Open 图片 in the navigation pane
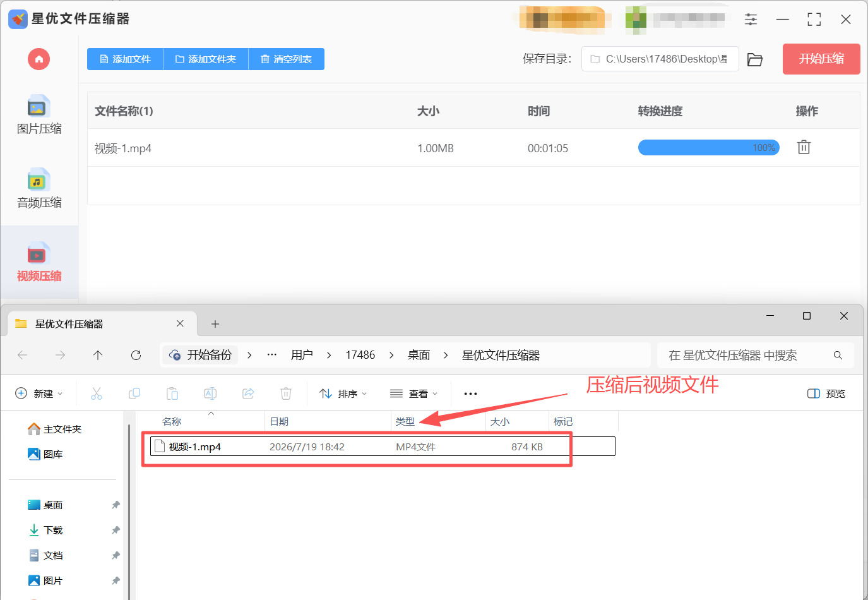Viewport: 868px width, 600px height. pos(45,580)
